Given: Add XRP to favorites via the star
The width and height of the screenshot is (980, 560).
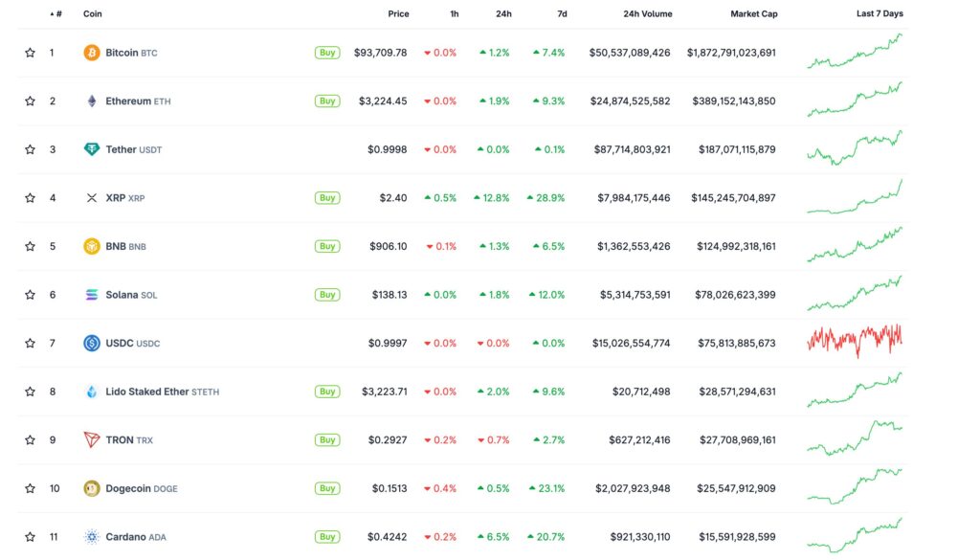Looking at the screenshot, I should 30,197.
